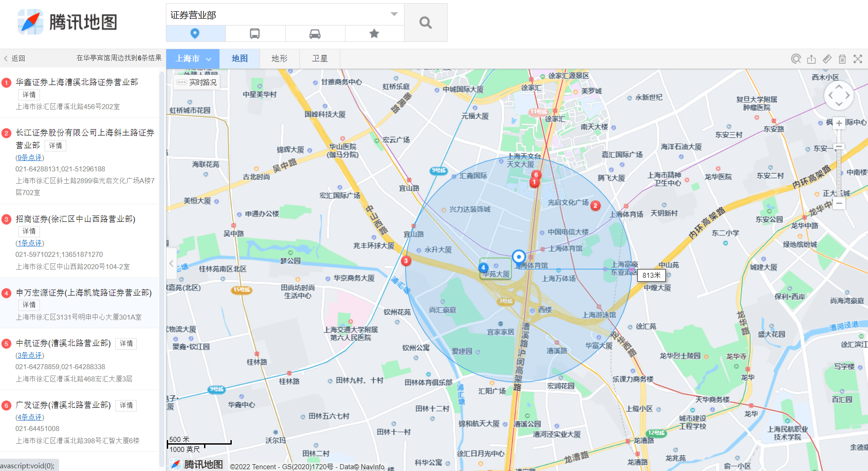Switch to driving car route mode

[x=315, y=33]
